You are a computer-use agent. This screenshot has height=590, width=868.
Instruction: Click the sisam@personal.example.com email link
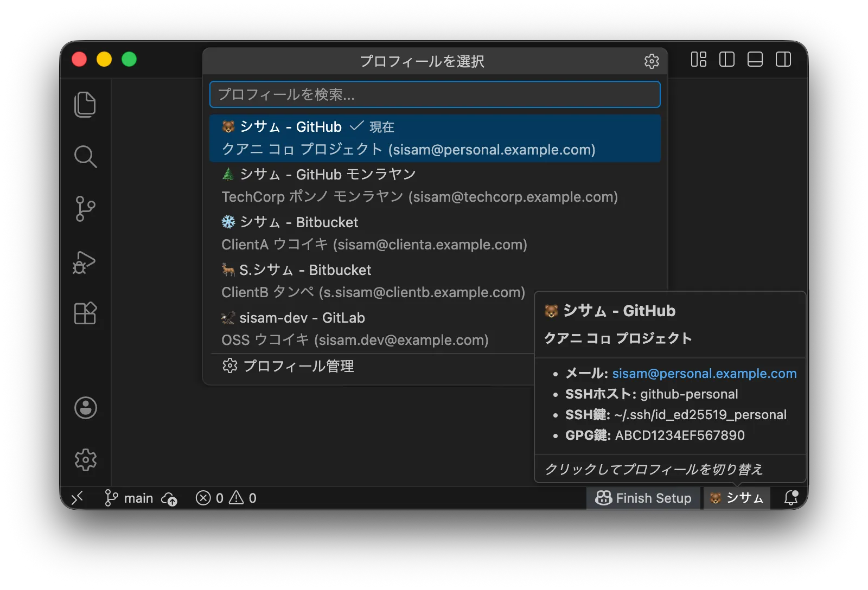[704, 373]
